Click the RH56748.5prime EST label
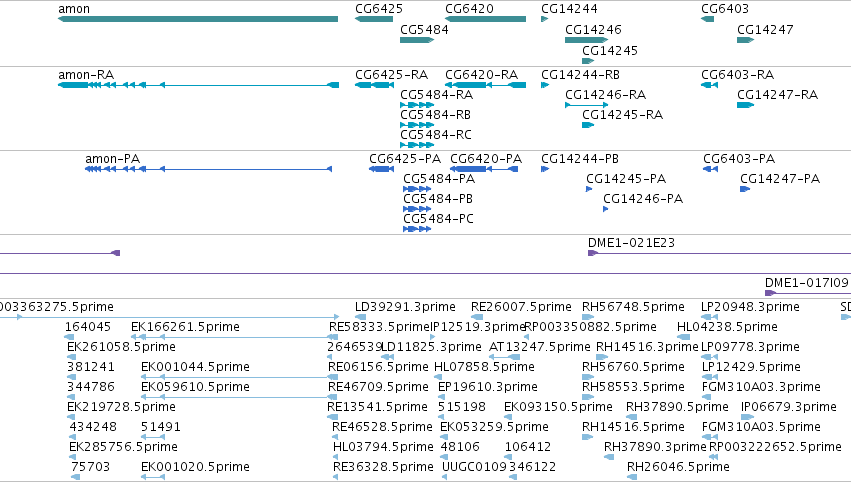Viewport: 851px width, 482px height. [633, 307]
